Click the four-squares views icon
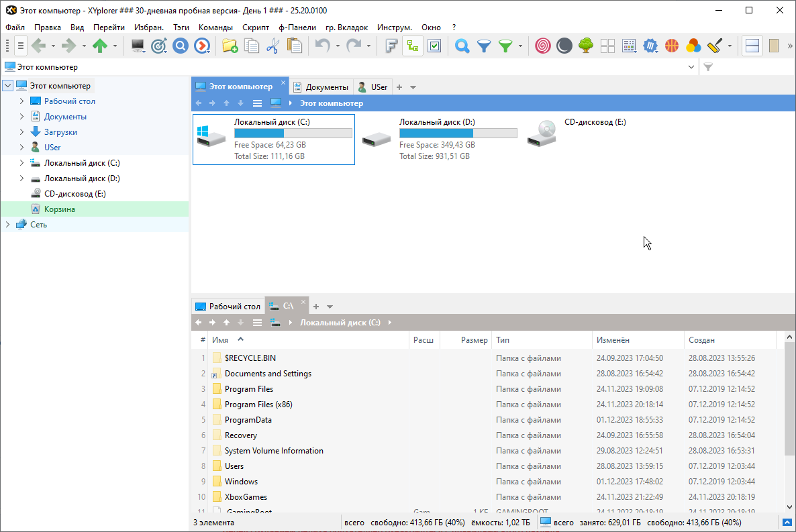This screenshot has width=796, height=532. [607, 46]
